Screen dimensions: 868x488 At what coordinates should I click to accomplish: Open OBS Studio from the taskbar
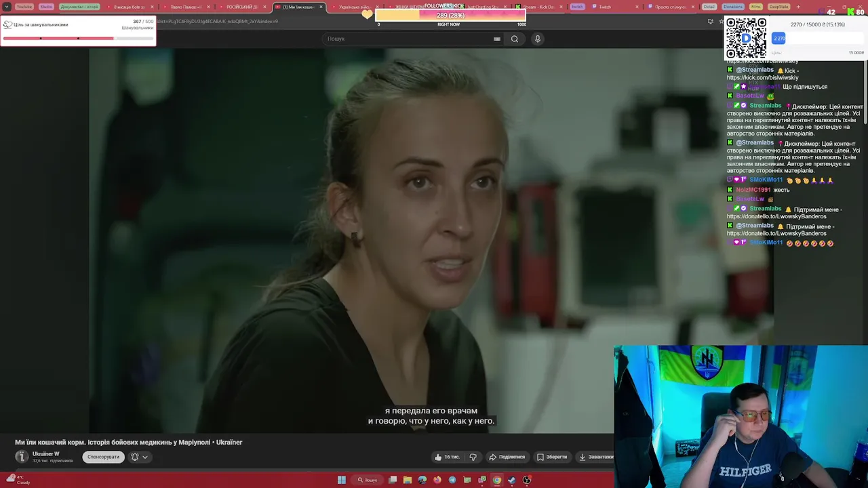pos(527,480)
